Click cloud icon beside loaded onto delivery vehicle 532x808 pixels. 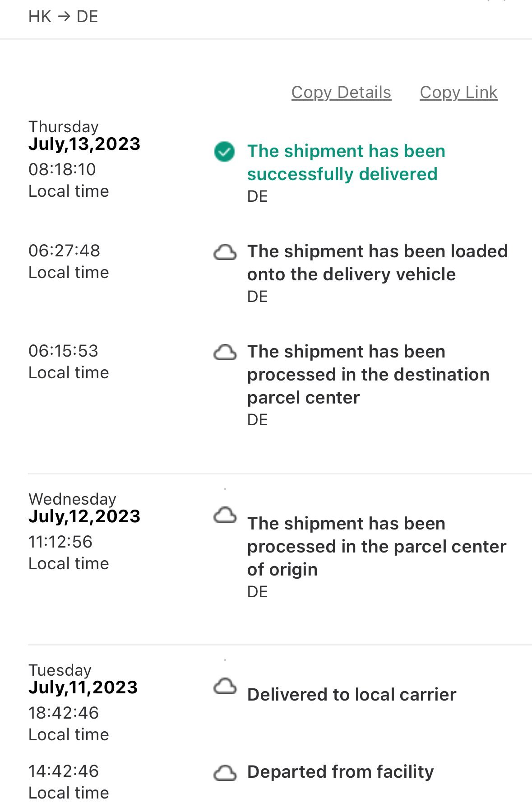225,252
